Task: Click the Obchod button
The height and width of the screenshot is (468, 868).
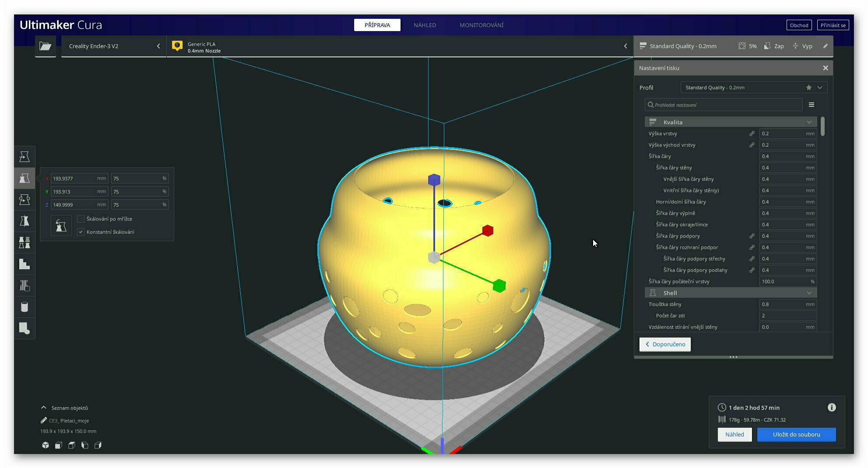Action: point(799,25)
